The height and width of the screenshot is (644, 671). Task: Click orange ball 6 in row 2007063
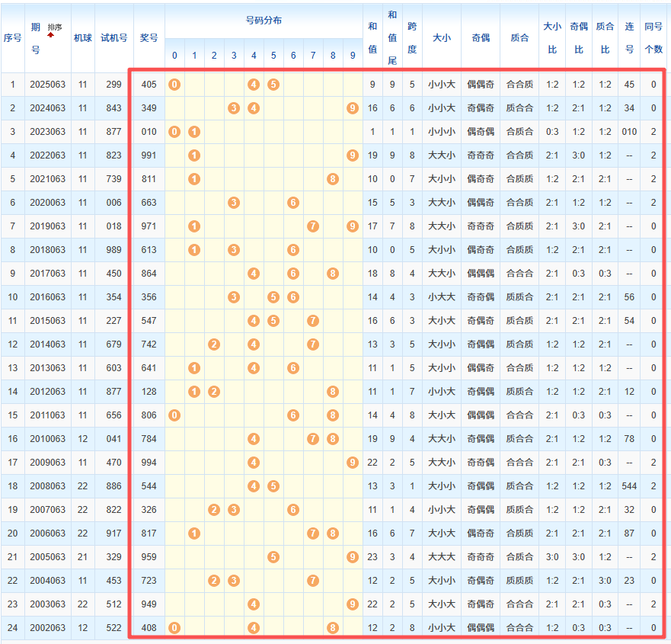293,510
